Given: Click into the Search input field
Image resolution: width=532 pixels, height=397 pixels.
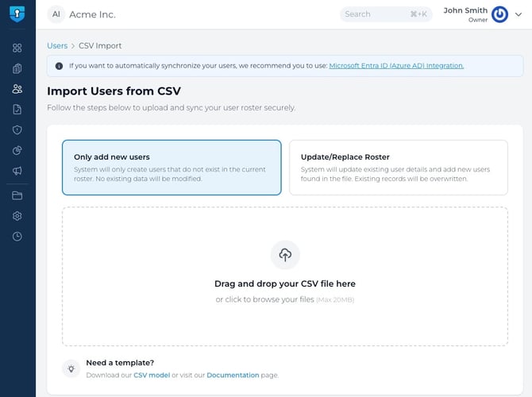Looking at the screenshot, I should [377, 14].
